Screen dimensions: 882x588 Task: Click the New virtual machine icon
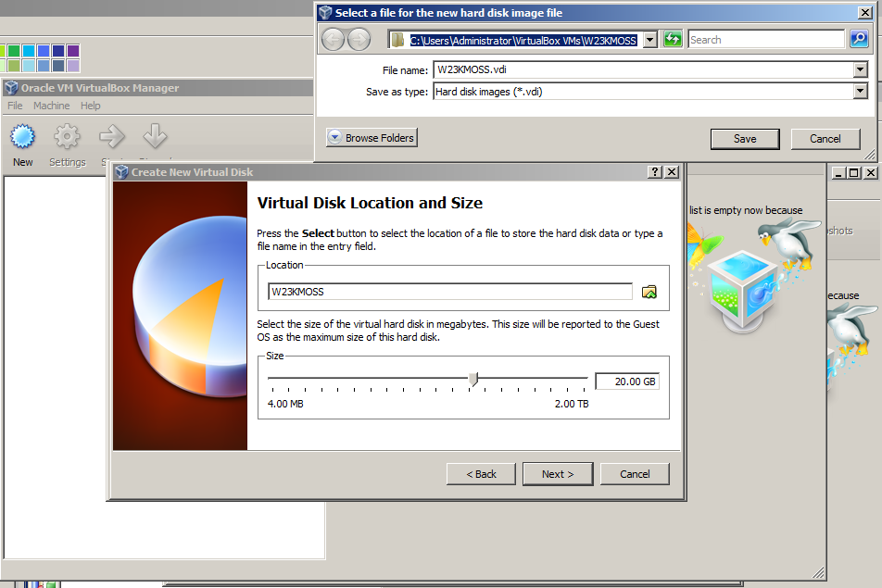pos(22,137)
